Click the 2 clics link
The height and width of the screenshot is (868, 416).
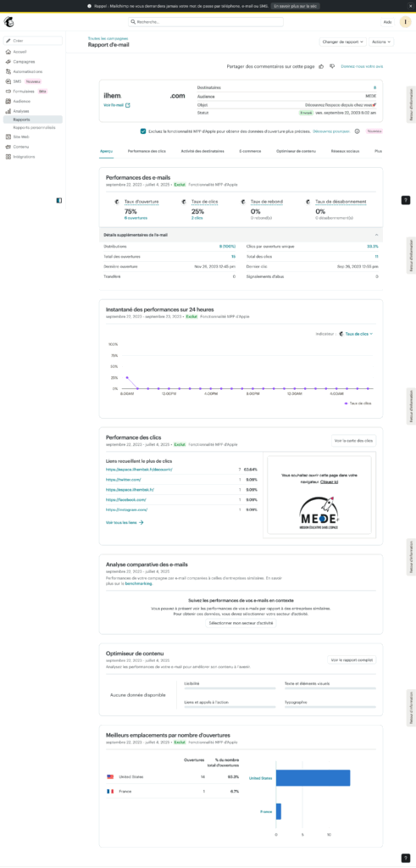click(x=197, y=218)
